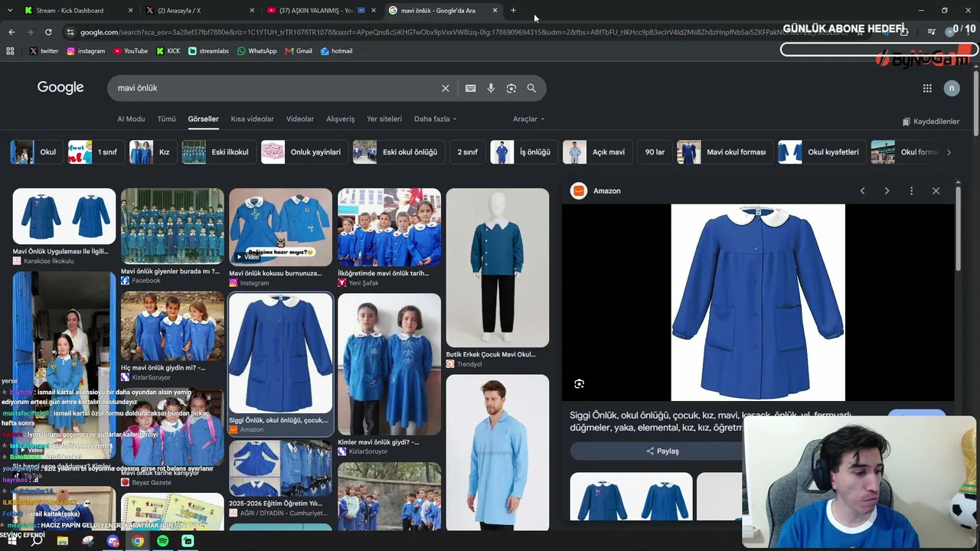Open Windows search icon on taskbar
Viewport: 980px width, 551px height.
tap(37, 541)
